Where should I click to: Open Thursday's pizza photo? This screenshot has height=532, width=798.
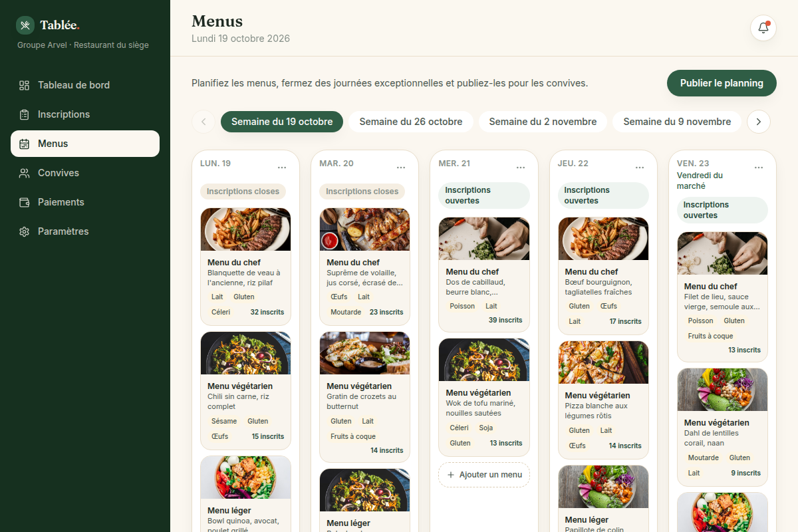click(603, 362)
